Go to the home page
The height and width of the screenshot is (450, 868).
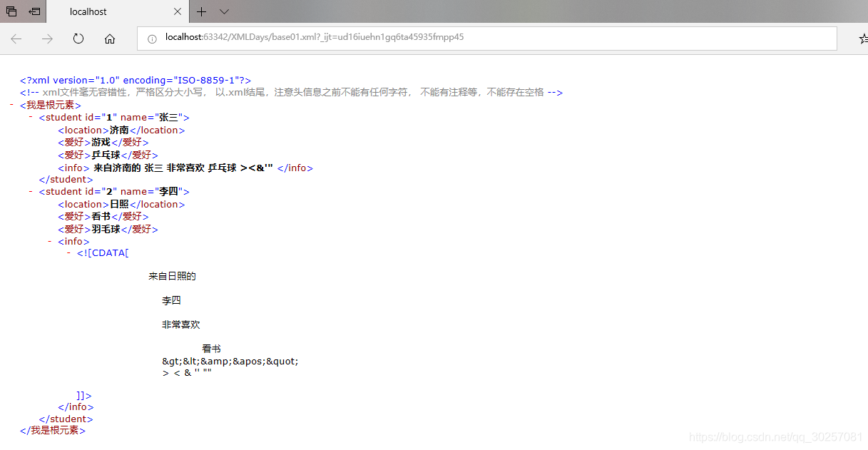pos(110,39)
